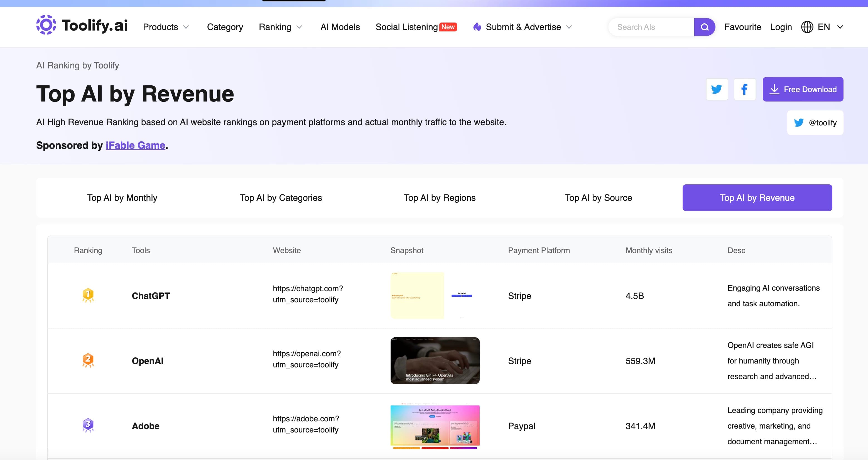Select Top AI by Categories tab

[281, 198]
